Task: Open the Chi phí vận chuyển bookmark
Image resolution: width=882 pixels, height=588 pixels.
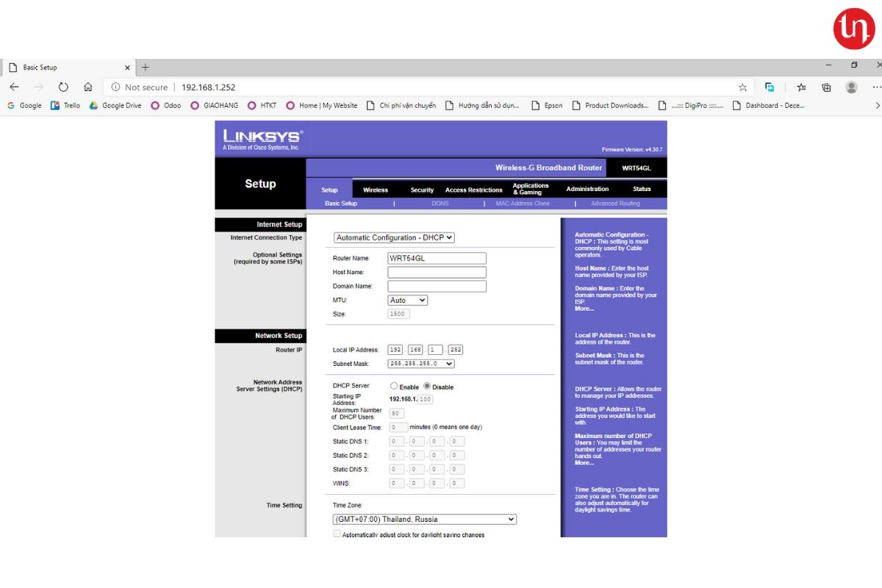Action: click(401, 105)
